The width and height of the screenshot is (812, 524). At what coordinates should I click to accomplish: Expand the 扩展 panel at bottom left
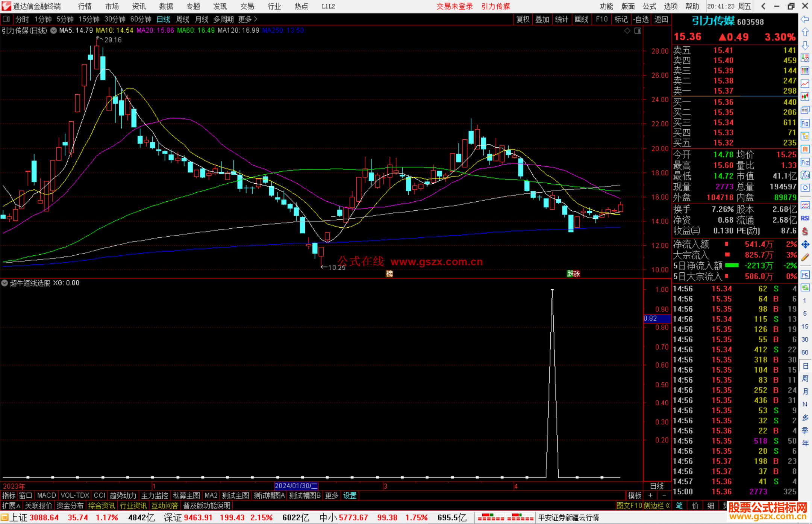point(11,506)
